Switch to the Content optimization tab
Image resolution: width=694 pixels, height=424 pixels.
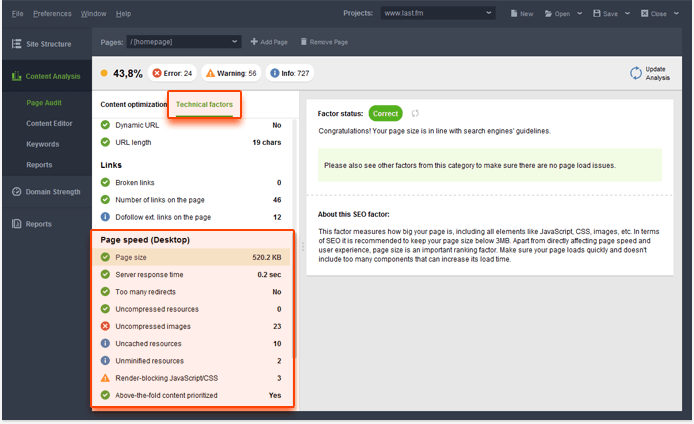tap(133, 104)
